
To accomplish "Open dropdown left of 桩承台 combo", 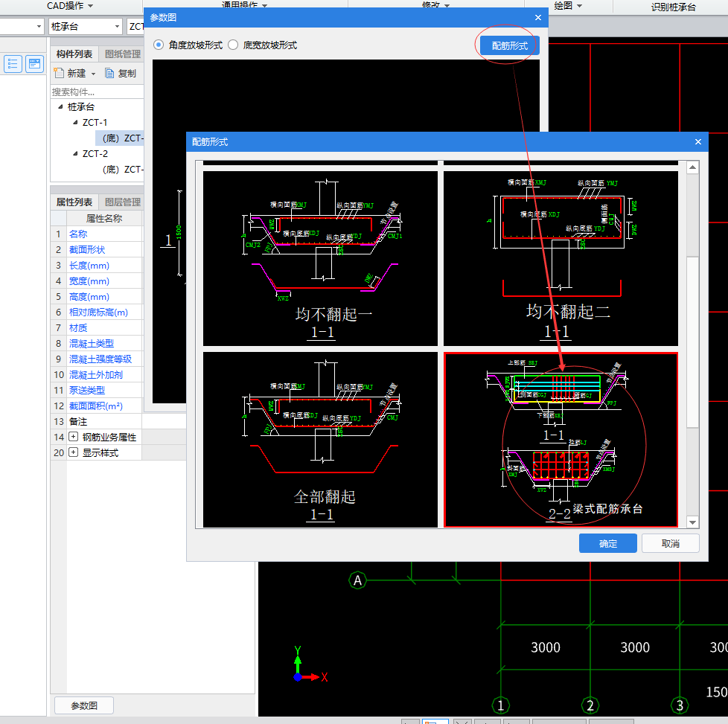I will (x=39, y=27).
